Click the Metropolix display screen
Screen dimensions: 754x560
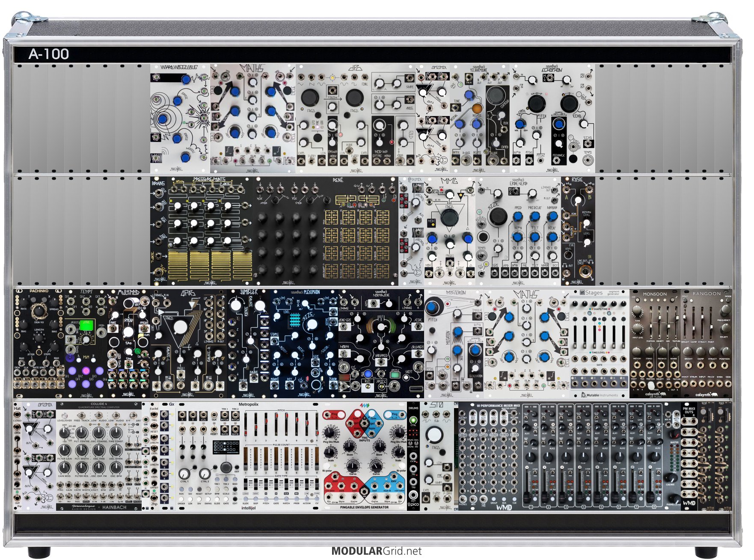226,447
